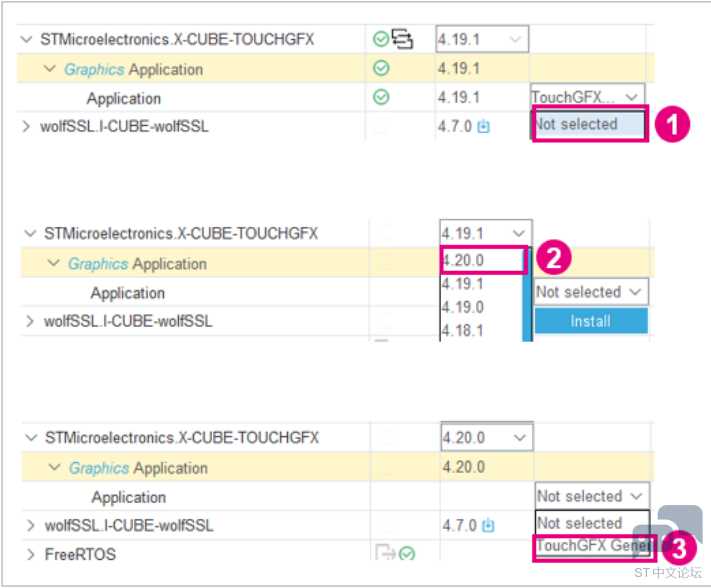Click blue scrollbar of the open version list
This screenshot has height=588, width=711.
[x=527, y=295]
